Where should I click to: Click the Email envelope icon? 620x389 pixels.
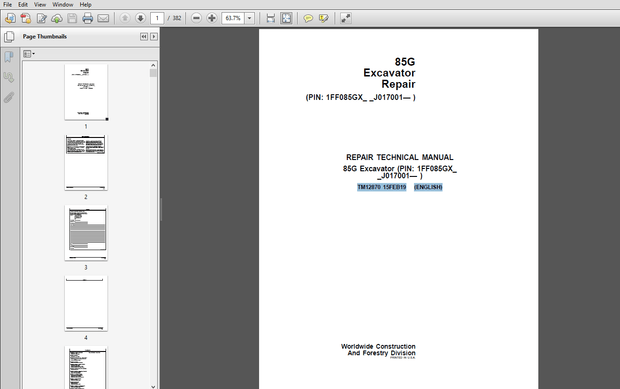click(103, 18)
